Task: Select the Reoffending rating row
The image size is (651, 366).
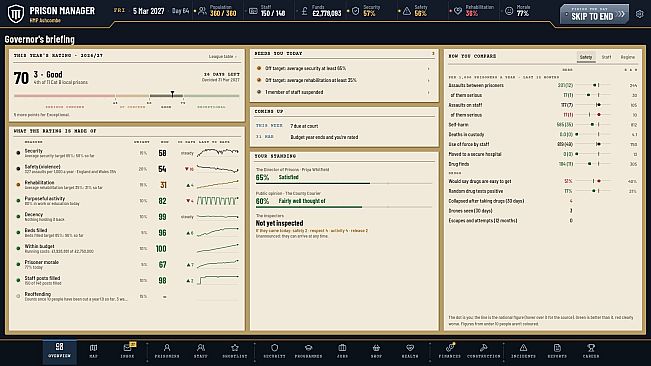Action: [x=127, y=296]
